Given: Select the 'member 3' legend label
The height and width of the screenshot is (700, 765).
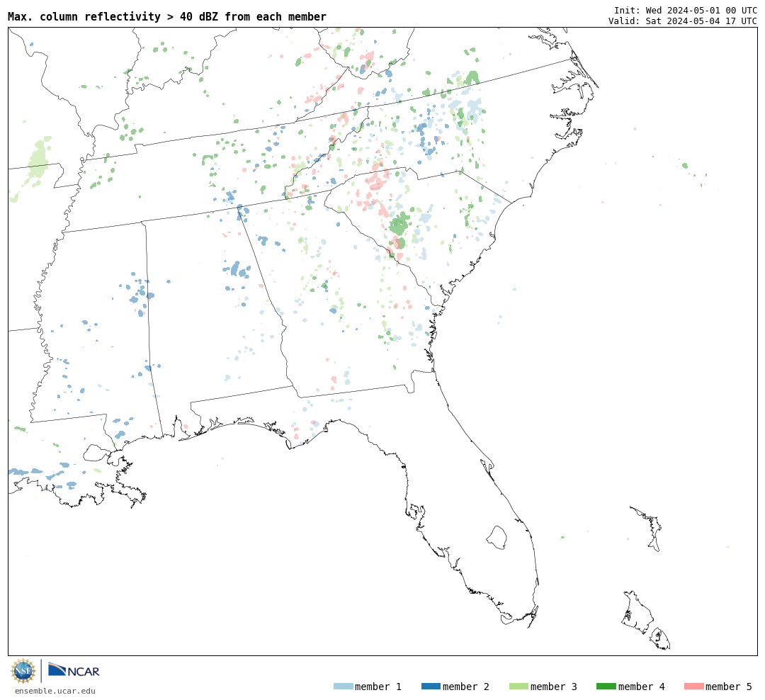Looking at the screenshot, I should point(554,687).
